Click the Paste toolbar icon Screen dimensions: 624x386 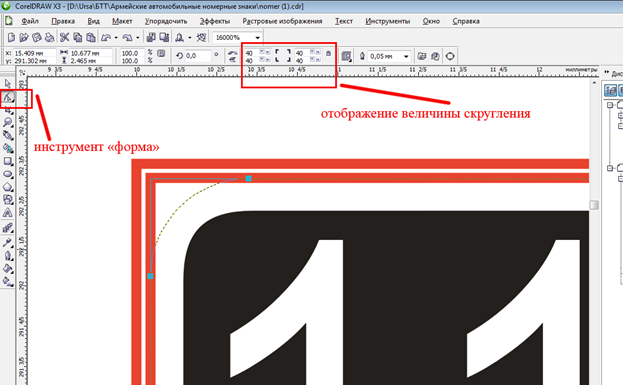click(91, 37)
